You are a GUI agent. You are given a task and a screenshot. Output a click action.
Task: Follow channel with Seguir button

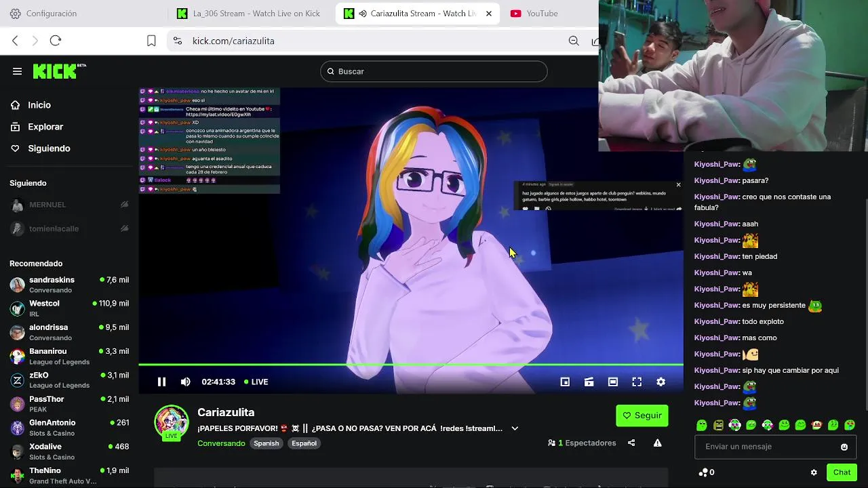tap(642, 415)
